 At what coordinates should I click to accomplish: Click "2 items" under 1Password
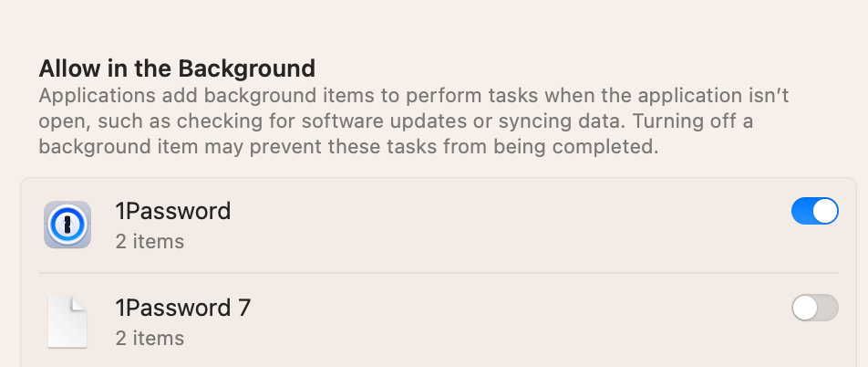[x=150, y=242]
